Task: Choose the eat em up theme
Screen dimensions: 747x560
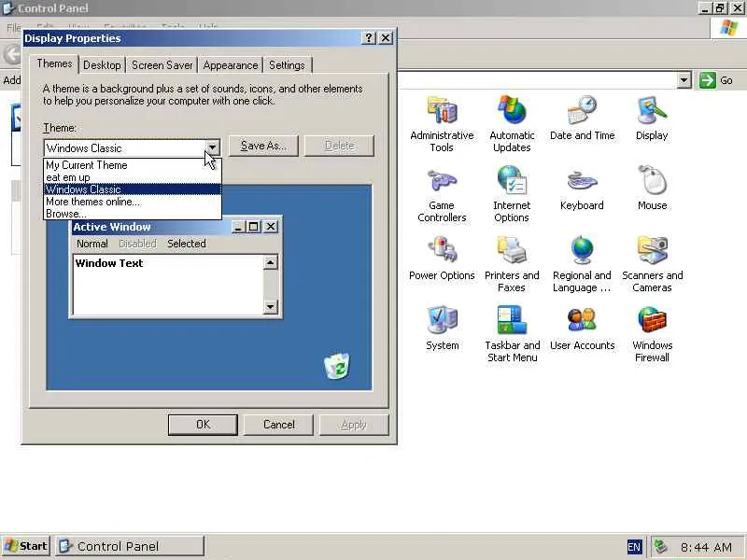Action: [133, 177]
